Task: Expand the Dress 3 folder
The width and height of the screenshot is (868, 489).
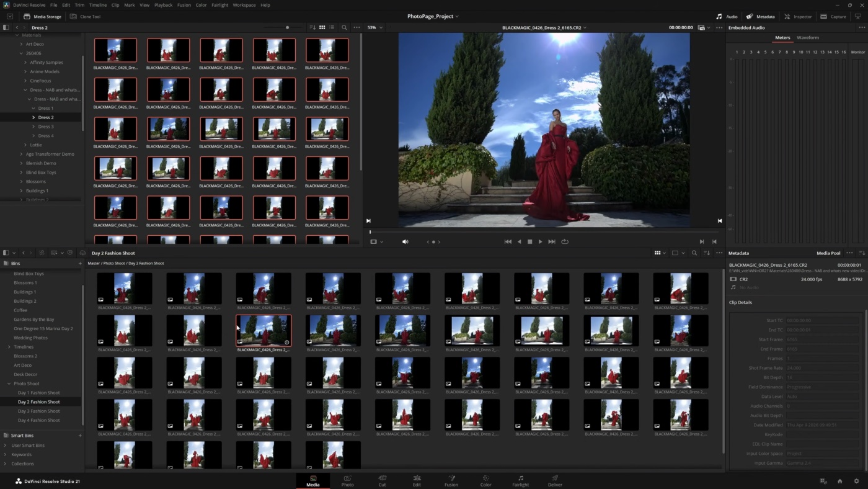Action: coord(33,127)
